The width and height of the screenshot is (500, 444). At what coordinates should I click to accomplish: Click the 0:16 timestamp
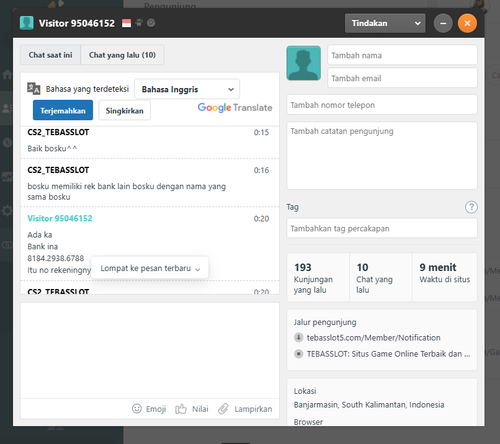click(261, 170)
